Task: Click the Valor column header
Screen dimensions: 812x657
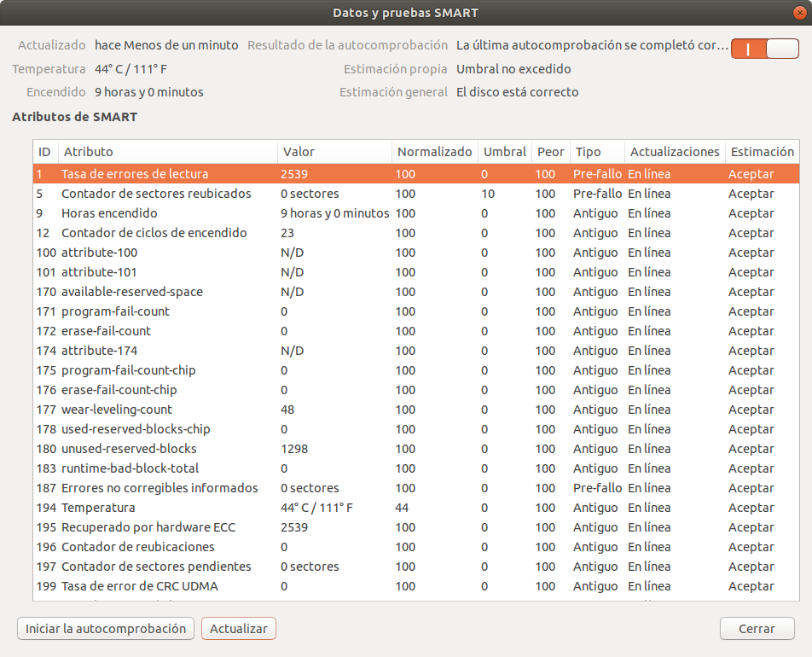Action: click(333, 152)
